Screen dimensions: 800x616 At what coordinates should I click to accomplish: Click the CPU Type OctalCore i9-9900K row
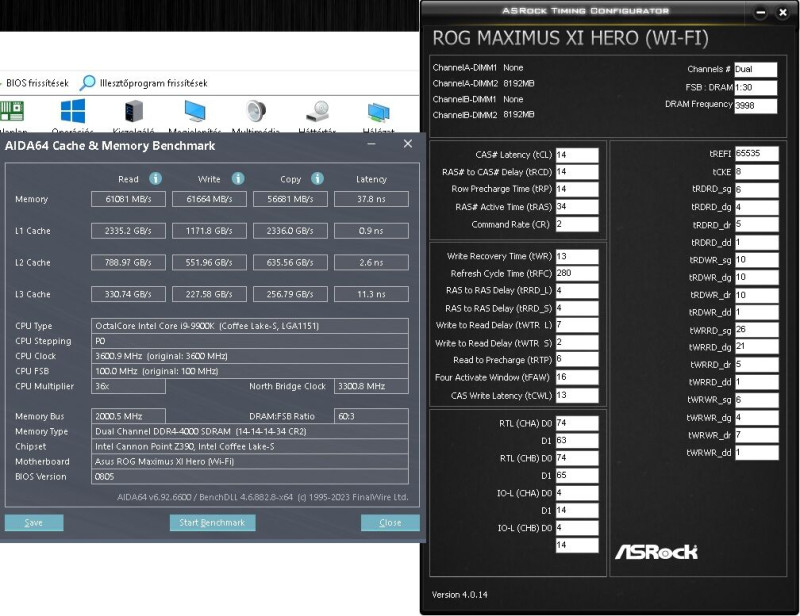tap(250, 326)
